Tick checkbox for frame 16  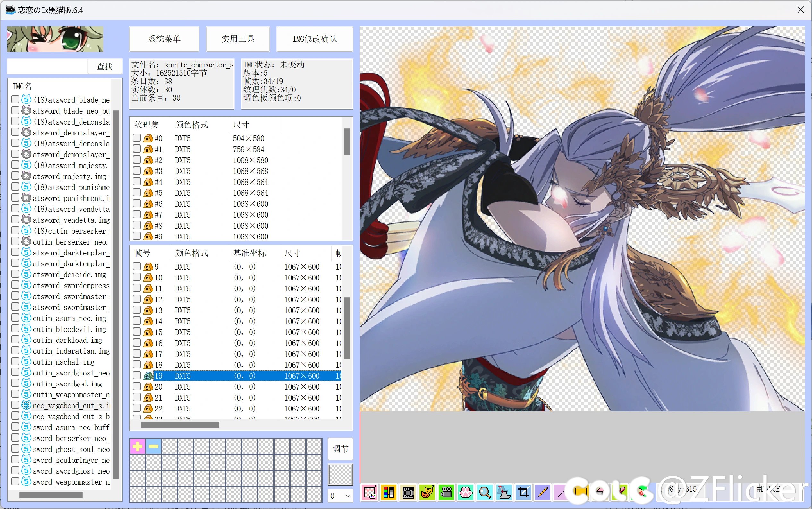137,343
